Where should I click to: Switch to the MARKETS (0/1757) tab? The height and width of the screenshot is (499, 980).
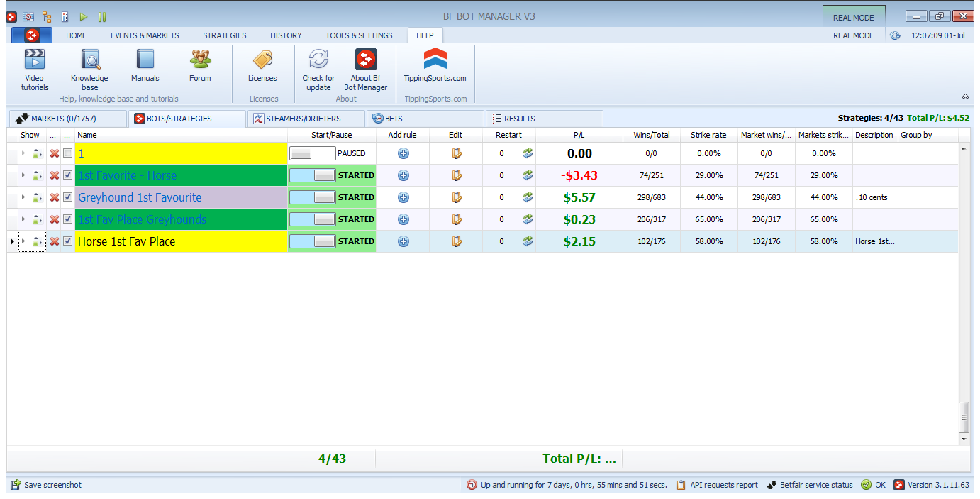click(x=67, y=119)
